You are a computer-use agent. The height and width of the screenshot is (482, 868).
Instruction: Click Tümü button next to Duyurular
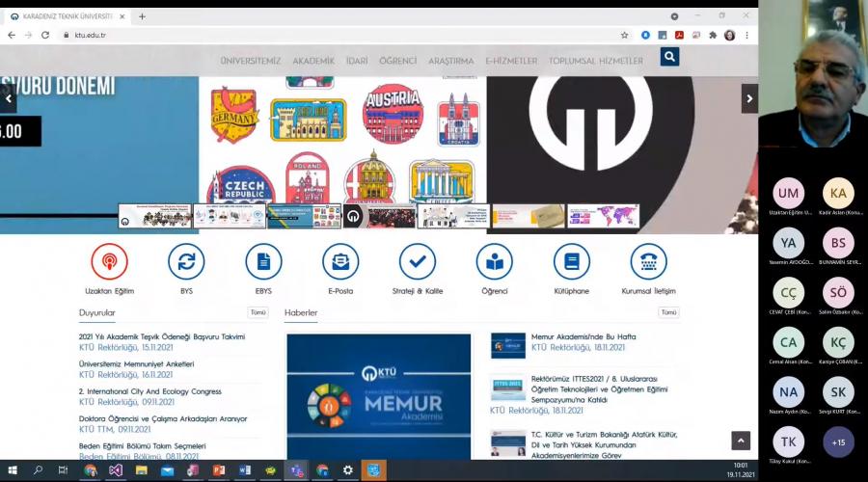coord(258,312)
